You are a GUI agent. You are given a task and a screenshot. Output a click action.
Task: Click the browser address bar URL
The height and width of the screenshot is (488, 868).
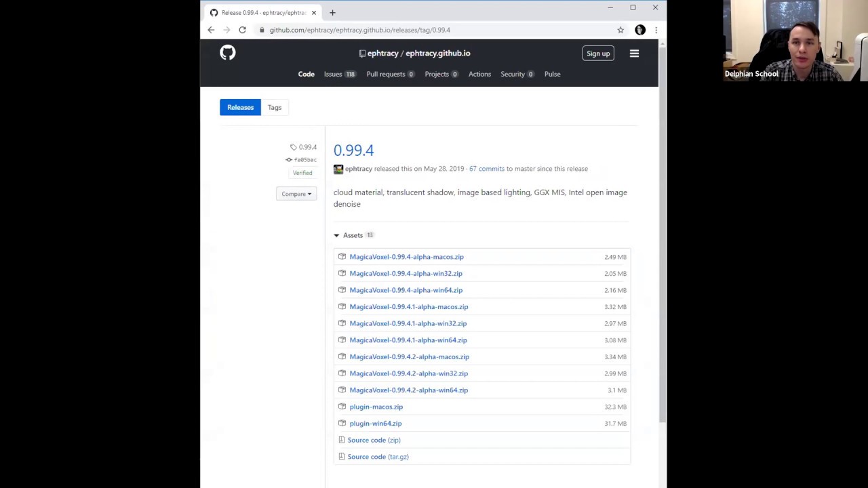[360, 30]
